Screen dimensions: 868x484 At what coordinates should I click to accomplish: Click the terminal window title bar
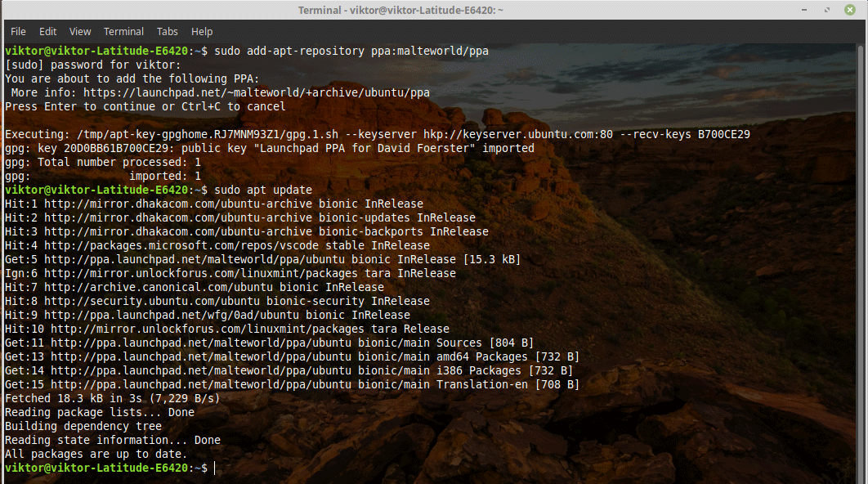click(x=409, y=9)
